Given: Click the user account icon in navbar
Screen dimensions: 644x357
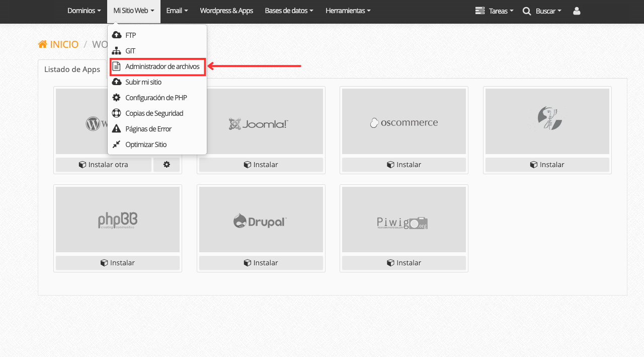Looking at the screenshot, I should coord(577,11).
